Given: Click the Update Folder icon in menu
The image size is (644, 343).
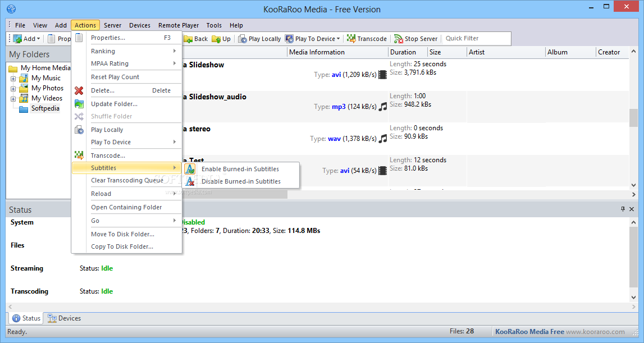Looking at the screenshot, I should click(x=79, y=104).
